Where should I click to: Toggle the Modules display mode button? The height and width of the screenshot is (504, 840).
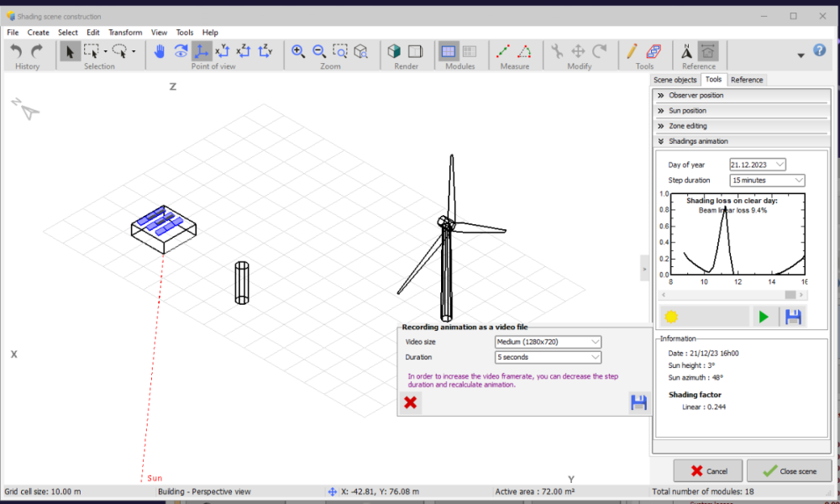[449, 51]
